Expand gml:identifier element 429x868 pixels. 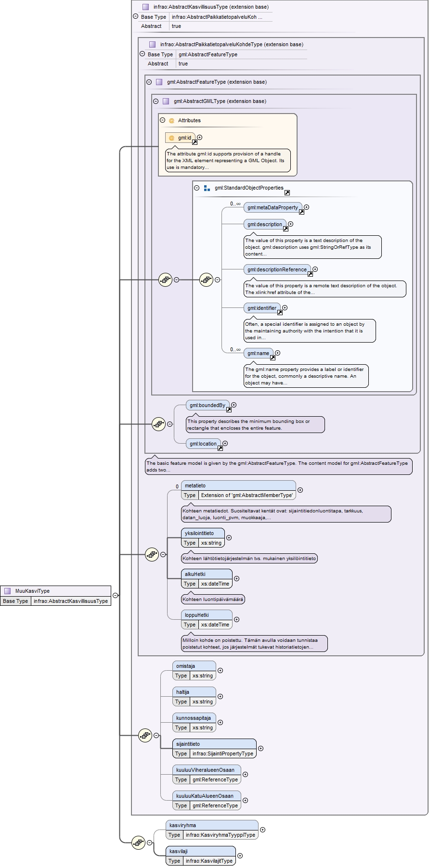(x=285, y=307)
